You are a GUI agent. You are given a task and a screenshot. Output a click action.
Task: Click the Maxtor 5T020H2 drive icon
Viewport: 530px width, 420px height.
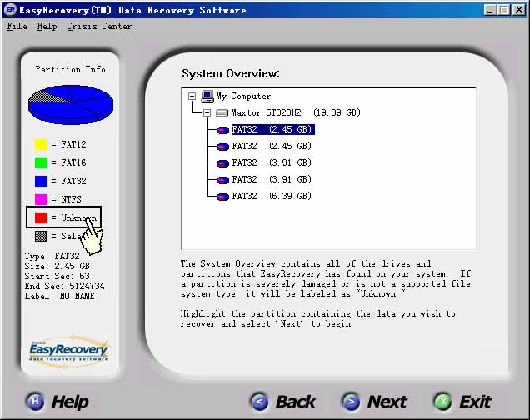coord(222,113)
